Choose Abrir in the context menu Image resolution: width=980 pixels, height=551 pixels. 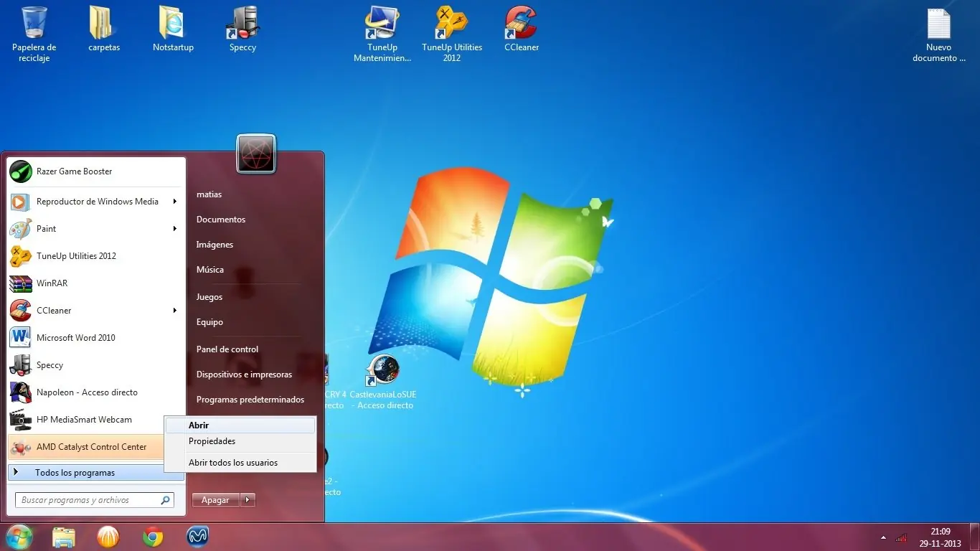[240, 425]
